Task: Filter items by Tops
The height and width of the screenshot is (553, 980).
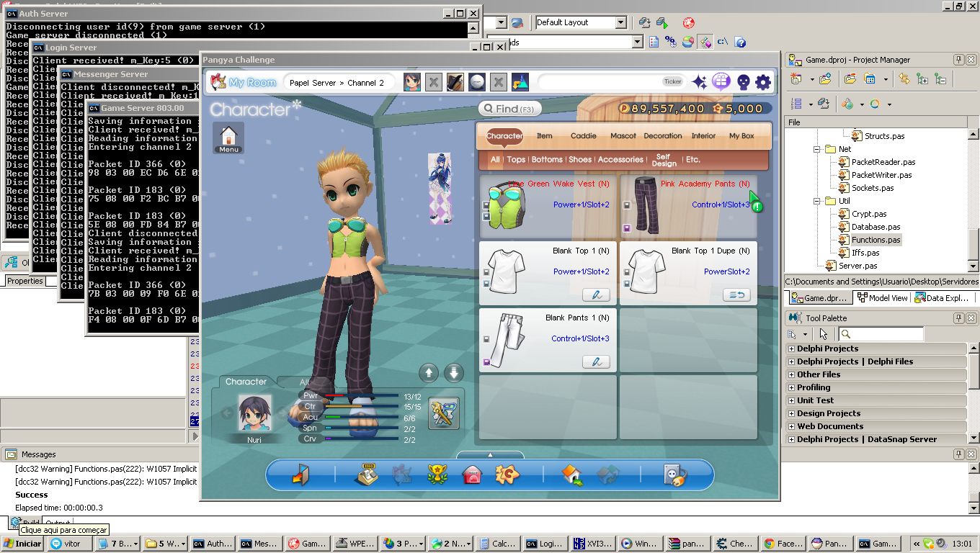Action: 516,160
